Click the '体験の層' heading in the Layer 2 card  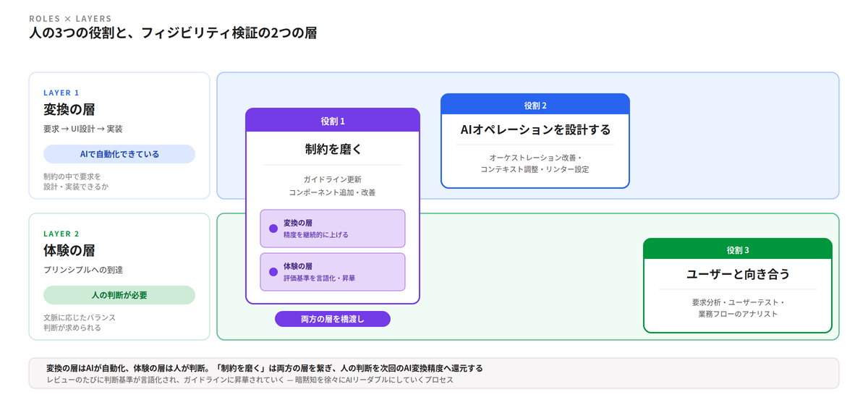click(x=69, y=251)
